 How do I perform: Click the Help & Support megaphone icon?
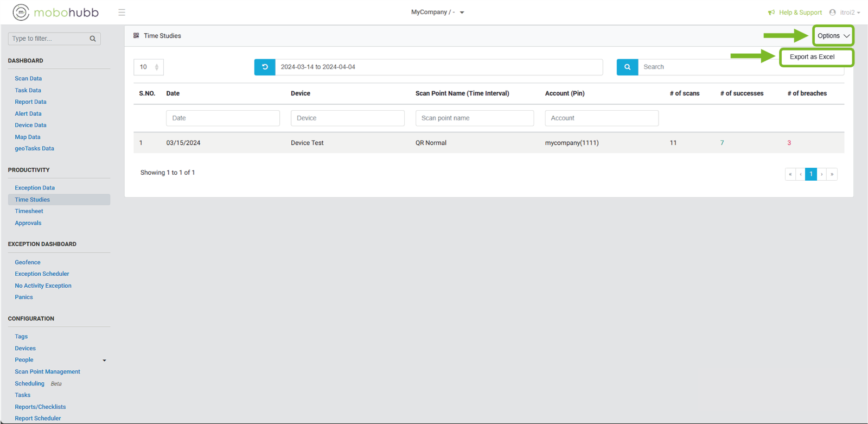(771, 12)
